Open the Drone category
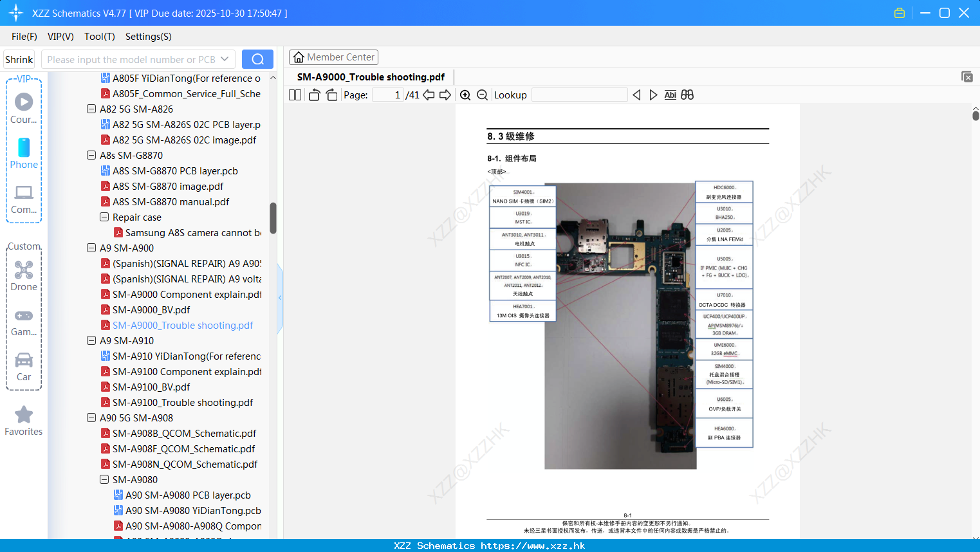980x552 pixels. (24, 276)
